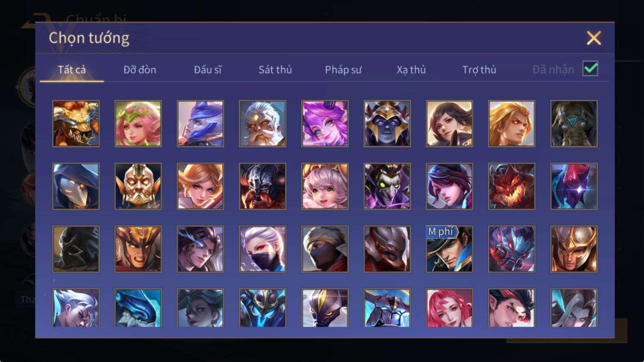Switch to the 'Đỡ đòn' tab
Image resolution: width=644 pixels, height=362 pixels.
coord(140,70)
